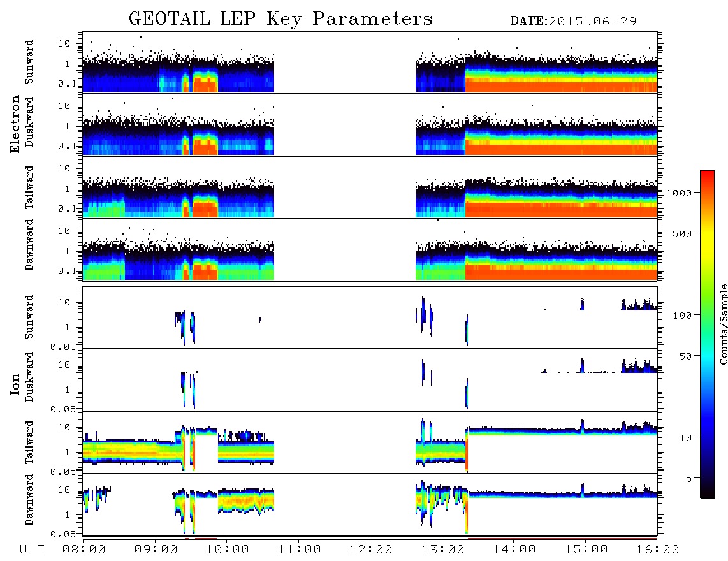This screenshot has width=728, height=561.
Task: Click the '500' colorbar tick label
Action: 683,233
